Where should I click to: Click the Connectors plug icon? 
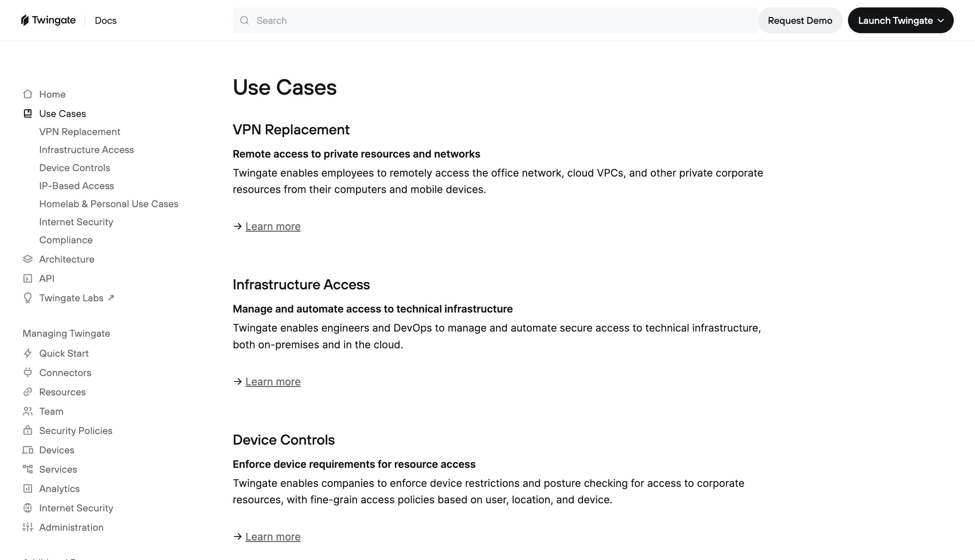(28, 372)
